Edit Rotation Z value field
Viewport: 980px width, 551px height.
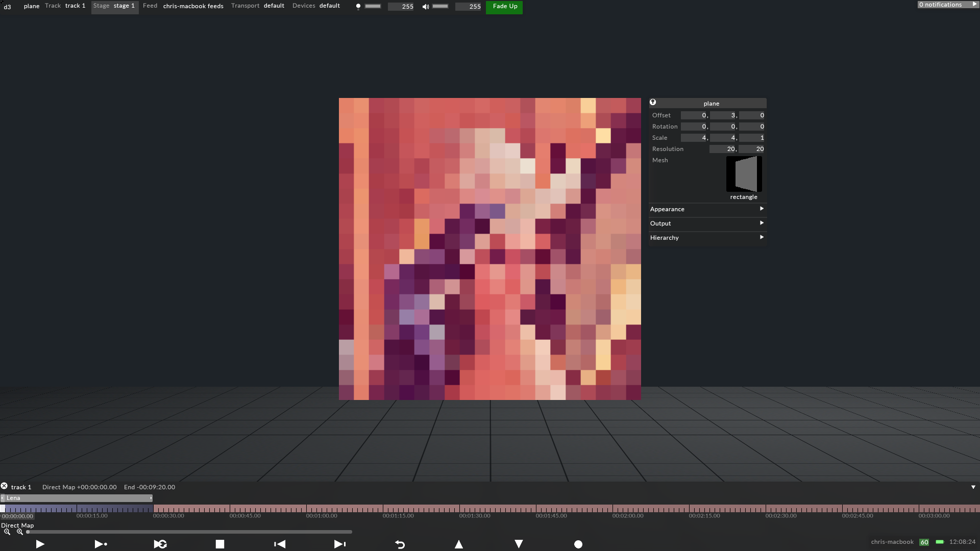[752, 127]
